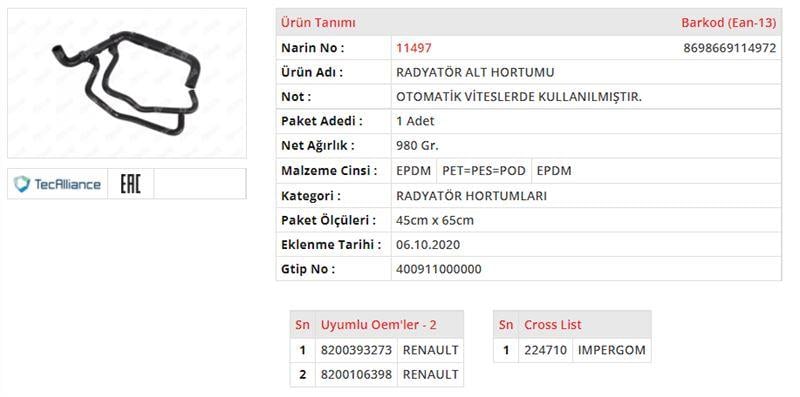Click OEM number 8200393273
This screenshot has height=397, width=800.
pyautogui.click(x=356, y=351)
